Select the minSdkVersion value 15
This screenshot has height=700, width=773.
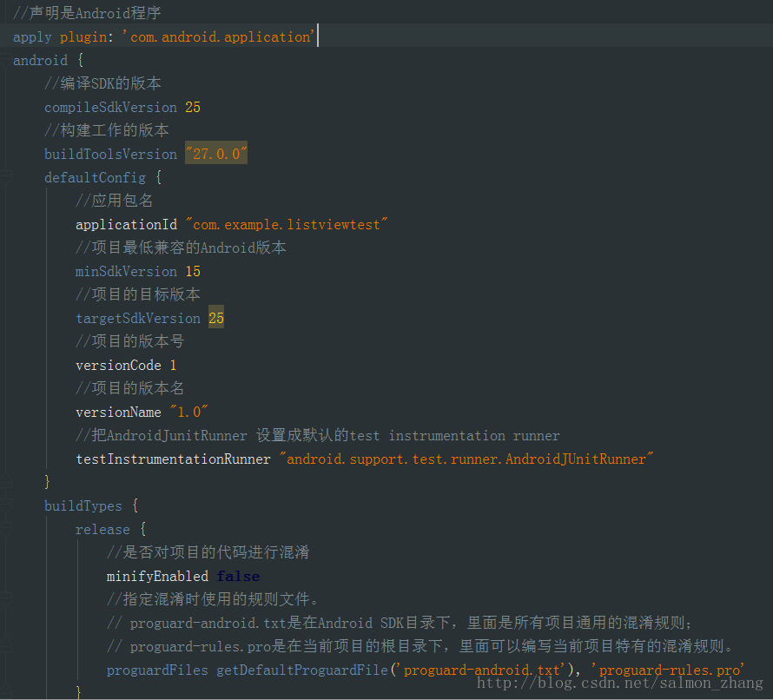(193, 271)
